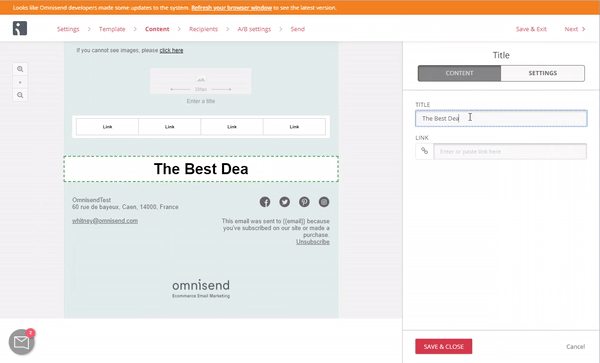Click the Omnisend logo icon
Image resolution: width=600 pixels, height=363 pixels.
click(20, 28)
